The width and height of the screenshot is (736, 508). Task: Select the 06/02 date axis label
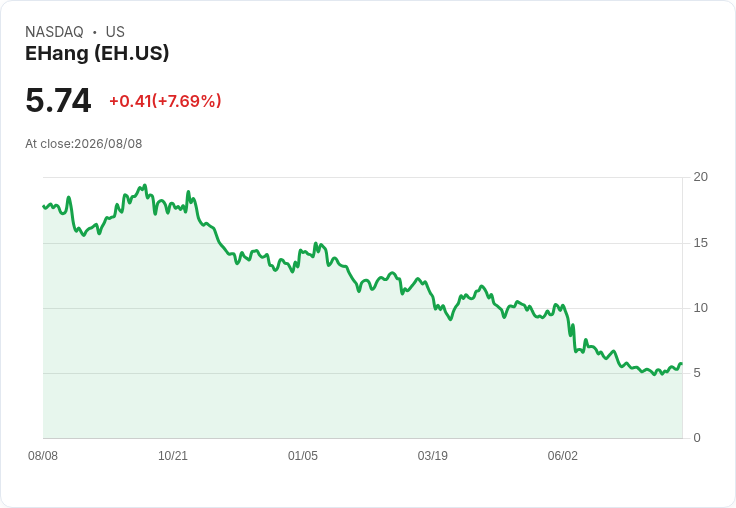tap(563, 456)
